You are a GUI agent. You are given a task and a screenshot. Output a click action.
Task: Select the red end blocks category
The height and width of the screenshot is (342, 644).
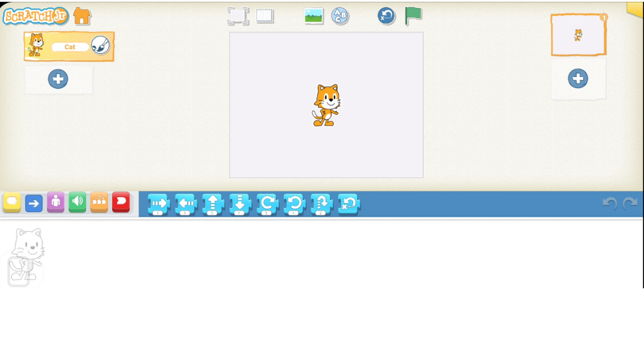120,203
